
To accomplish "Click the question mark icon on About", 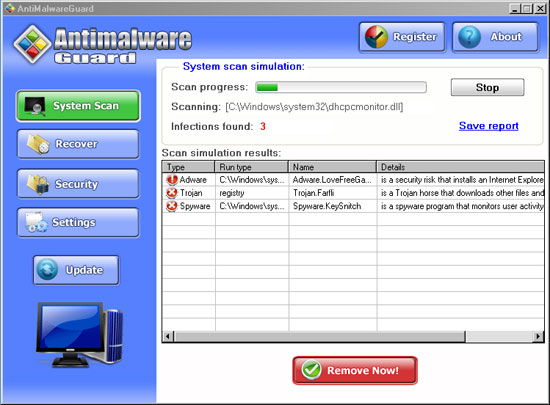I will (x=469, y=37).
